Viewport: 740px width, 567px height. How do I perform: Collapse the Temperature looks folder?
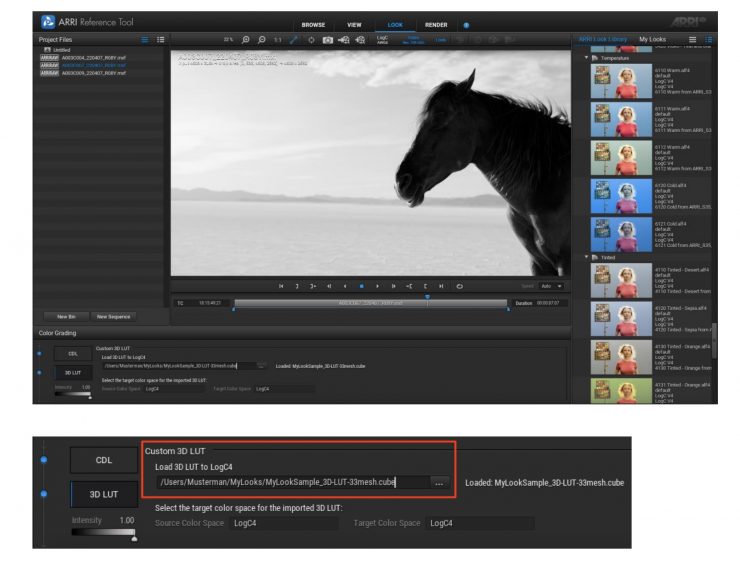pyautogui.click(x=586, y=58)
